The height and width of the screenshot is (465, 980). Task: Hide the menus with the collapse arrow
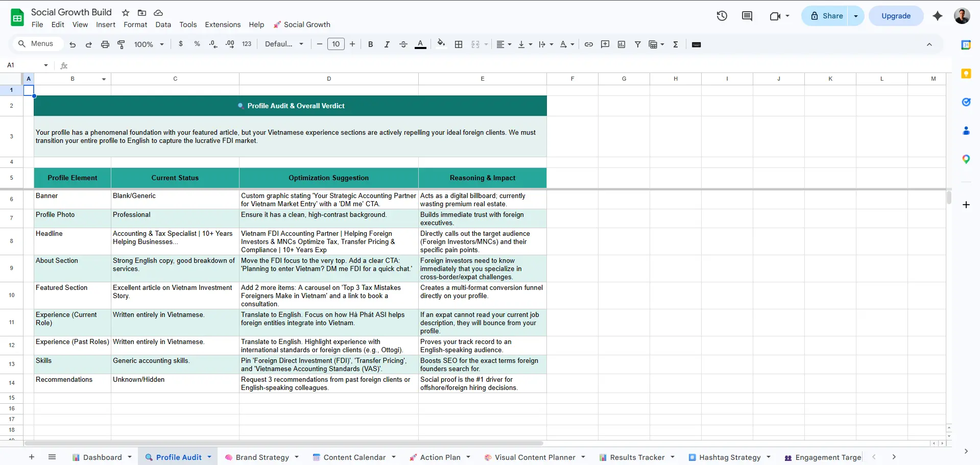929,44
